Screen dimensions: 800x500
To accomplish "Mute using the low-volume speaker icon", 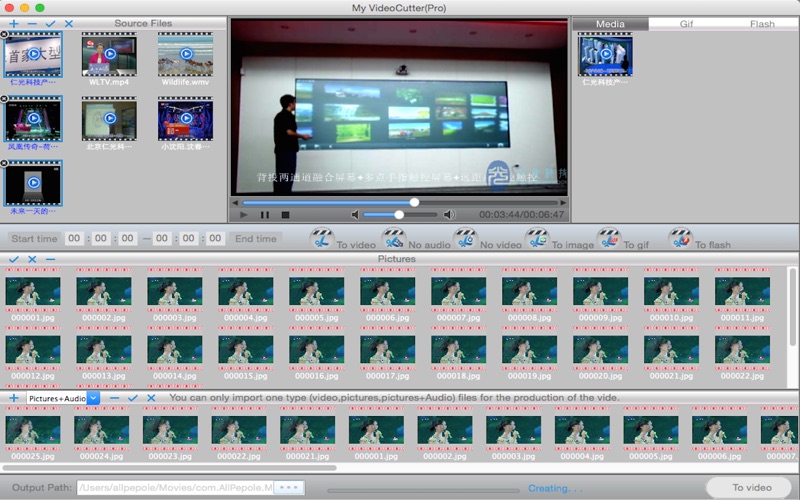I will pyautogui.click(x=355, y=215).
